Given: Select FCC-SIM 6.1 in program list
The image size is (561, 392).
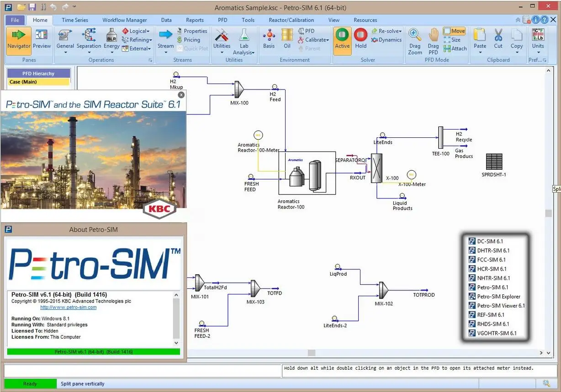Looking at the screenshot, I should (x=487, y=260).
